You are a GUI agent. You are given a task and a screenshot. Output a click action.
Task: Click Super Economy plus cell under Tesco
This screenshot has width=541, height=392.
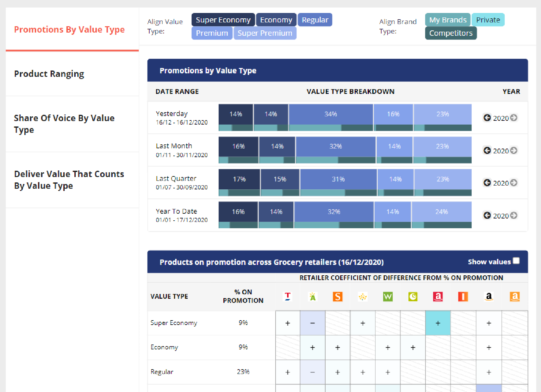[x=288, y=323]
